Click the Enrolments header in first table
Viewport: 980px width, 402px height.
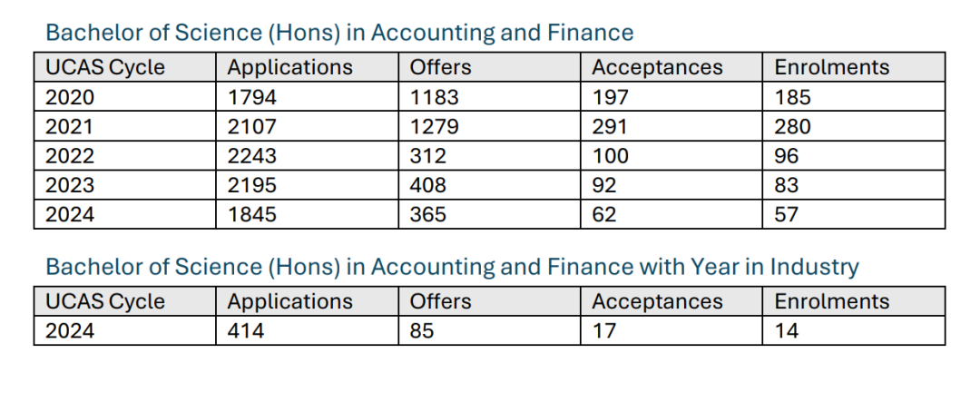click(x=854, y=67)
